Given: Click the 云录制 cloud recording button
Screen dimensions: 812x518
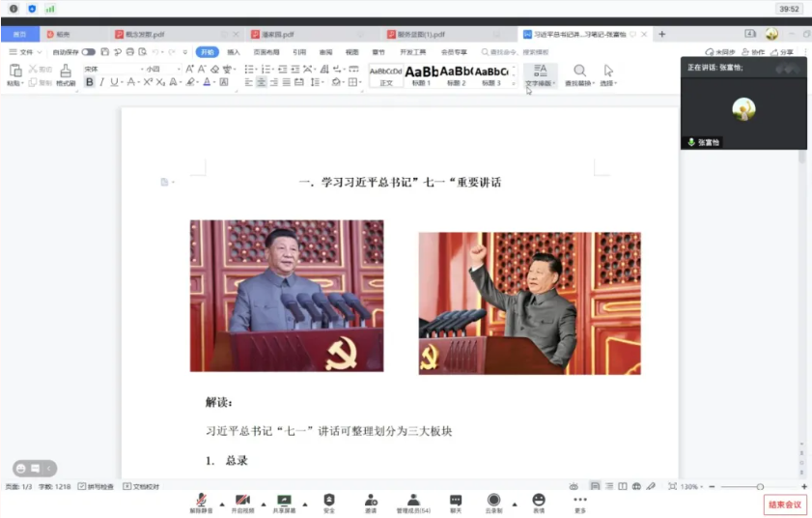Looking at the screenshot, I should click(x=493, y=503).
